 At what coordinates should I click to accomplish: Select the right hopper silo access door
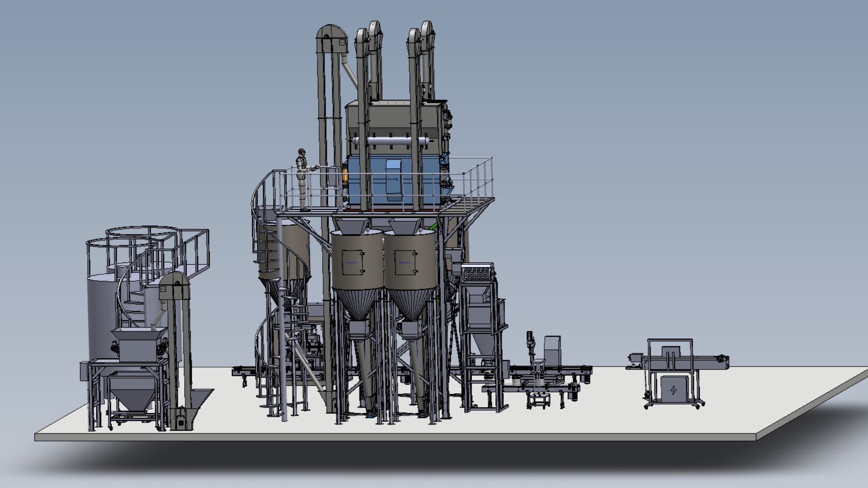click(x=406, y=262)
